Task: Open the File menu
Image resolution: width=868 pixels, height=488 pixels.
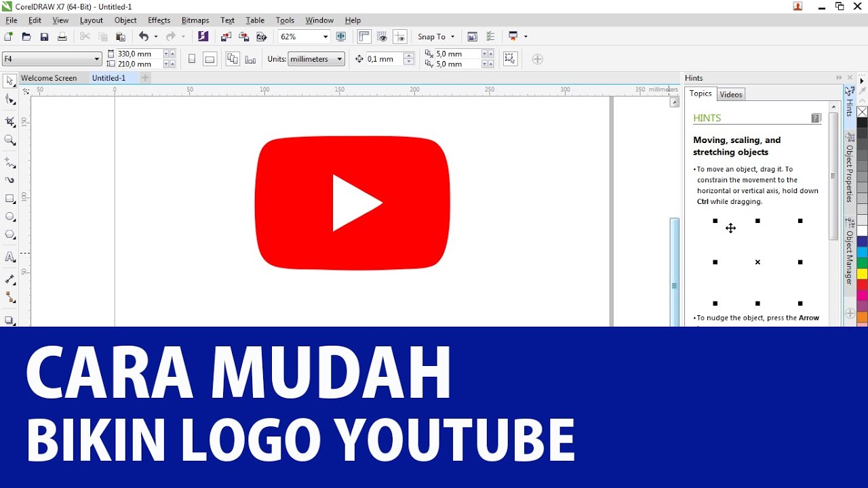Action: pos(11,20)
